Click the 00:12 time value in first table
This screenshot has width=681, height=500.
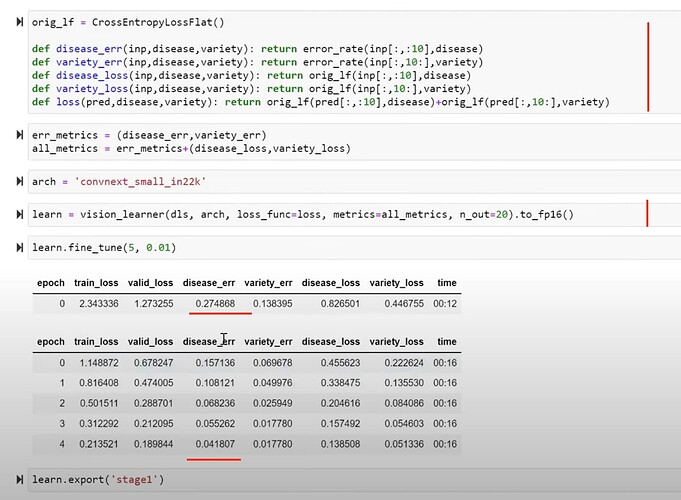point(445,301)
